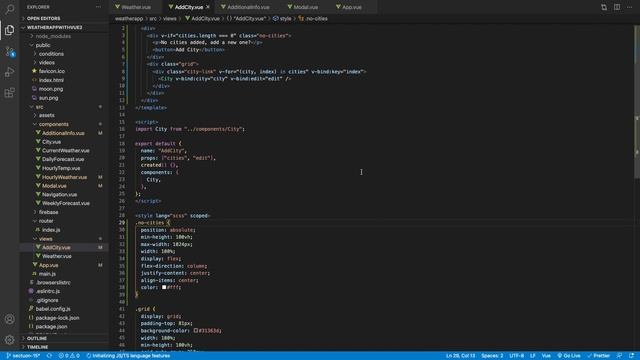The image size is (640, 360).
Task: Click the open changes icon in editor toolbar
Action: [604, 7]
